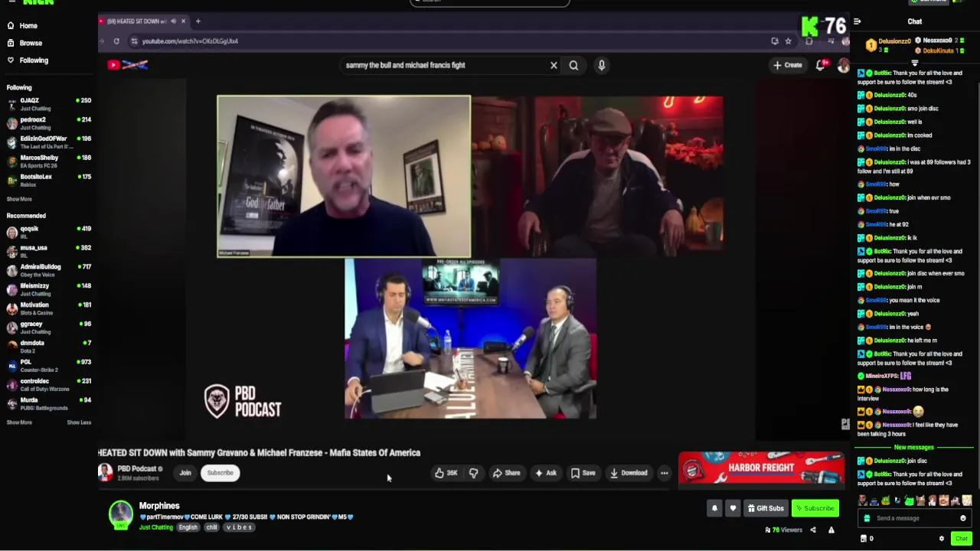Click the youtube.com address bar URL
The image size is (980, 551).
click(190, 41)
